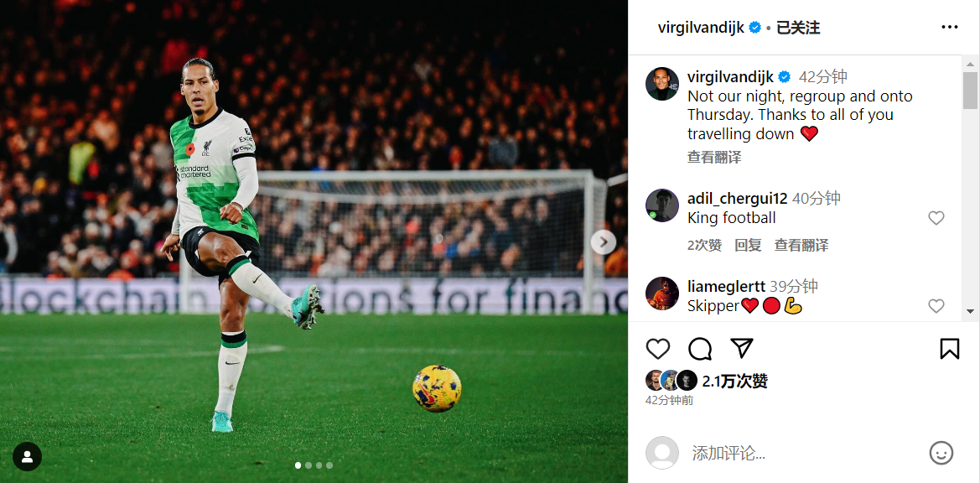The image size is (980, 483).
Task: Translate adil_chergui12's comment
Action: [x=802, y=245]
